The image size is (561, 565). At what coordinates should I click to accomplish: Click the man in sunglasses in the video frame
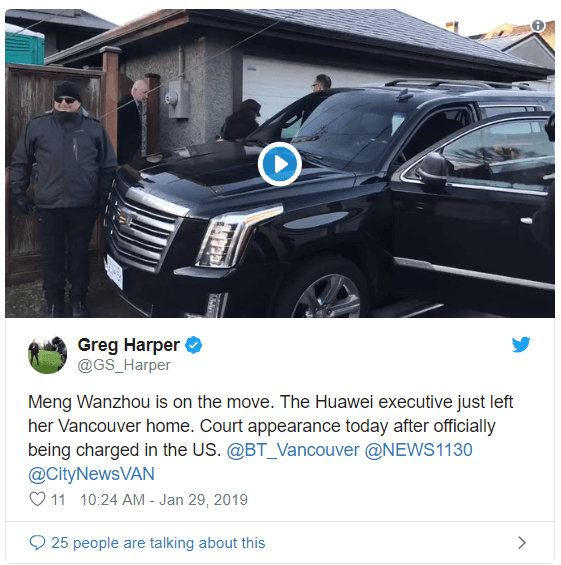click(64, 198)
